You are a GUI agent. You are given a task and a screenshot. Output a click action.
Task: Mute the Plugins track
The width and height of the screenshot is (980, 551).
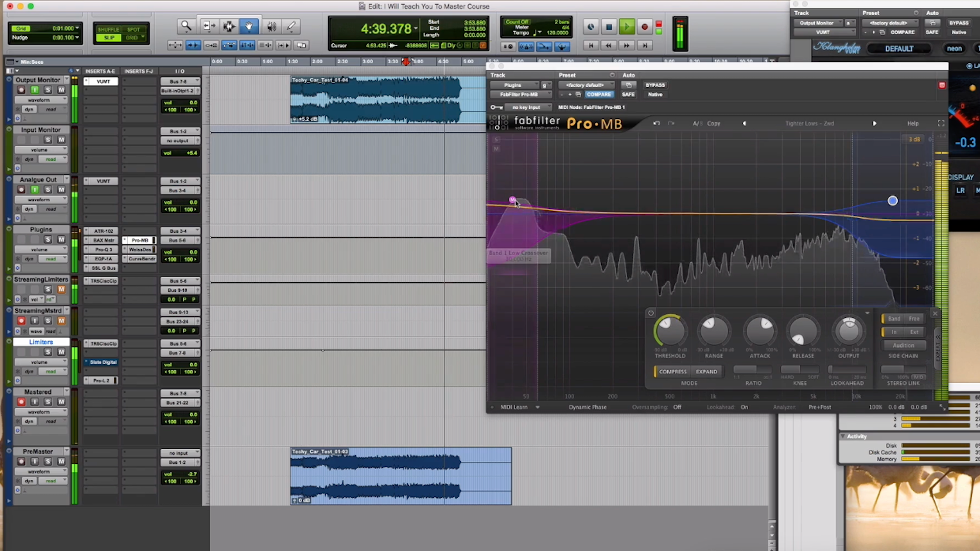pyautogui.click(x=61, y=239)
